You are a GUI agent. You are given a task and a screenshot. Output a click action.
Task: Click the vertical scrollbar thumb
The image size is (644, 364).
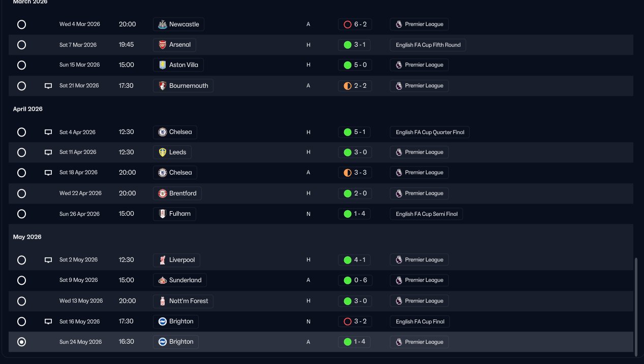[636, 305]
